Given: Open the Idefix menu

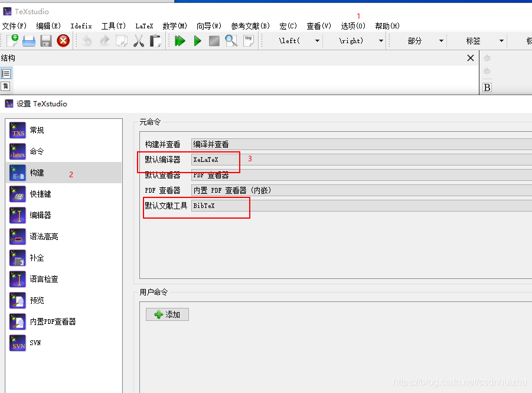Looking at the screenshot, I should coord(81,26).
